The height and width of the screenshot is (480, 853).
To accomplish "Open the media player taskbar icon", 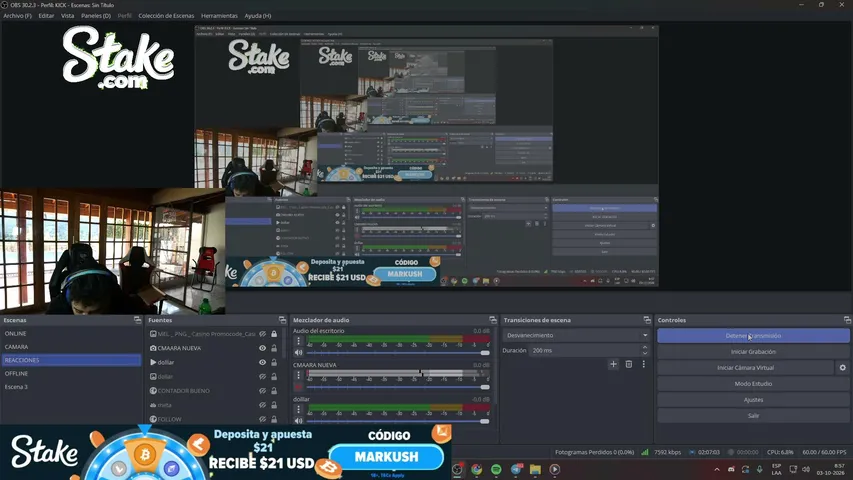I will pyautogui.click(x=555, y=469).
